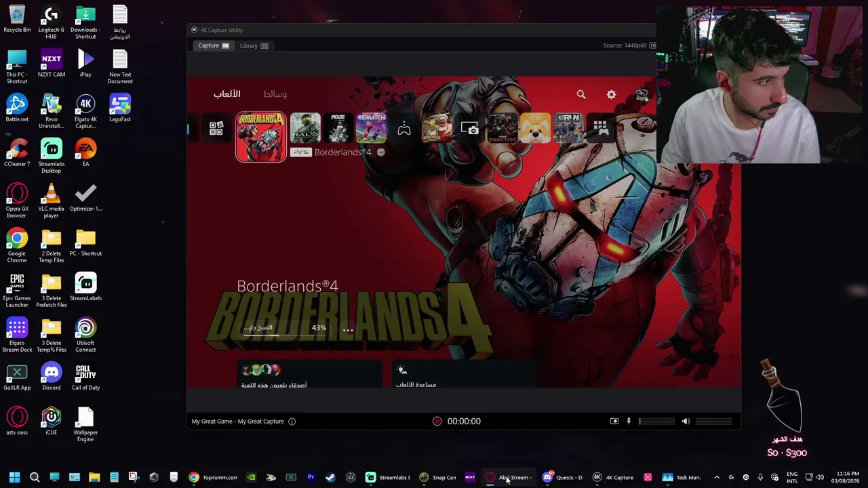Start recording with the red record button
Viewport: 868px width, 488px height.
[x=437, y=422]
